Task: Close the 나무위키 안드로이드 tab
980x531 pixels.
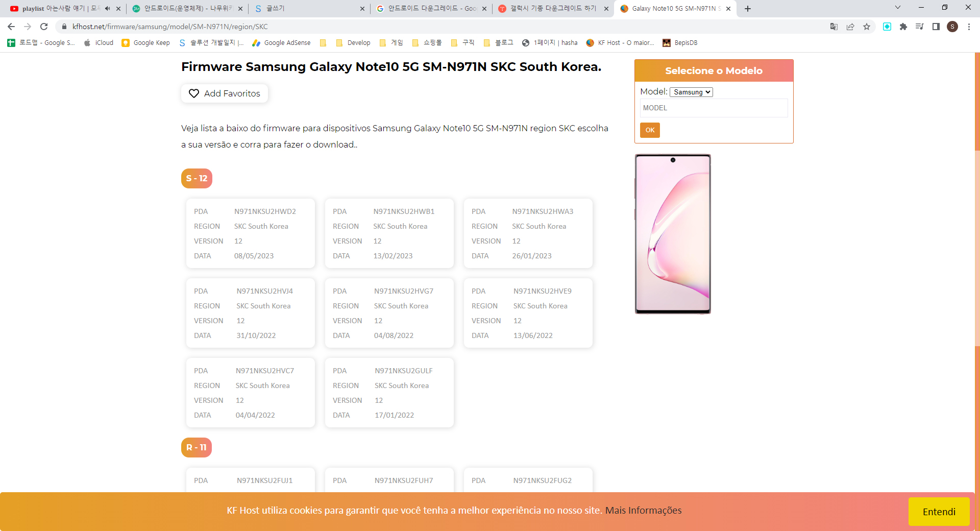Action: click(240, 9)
